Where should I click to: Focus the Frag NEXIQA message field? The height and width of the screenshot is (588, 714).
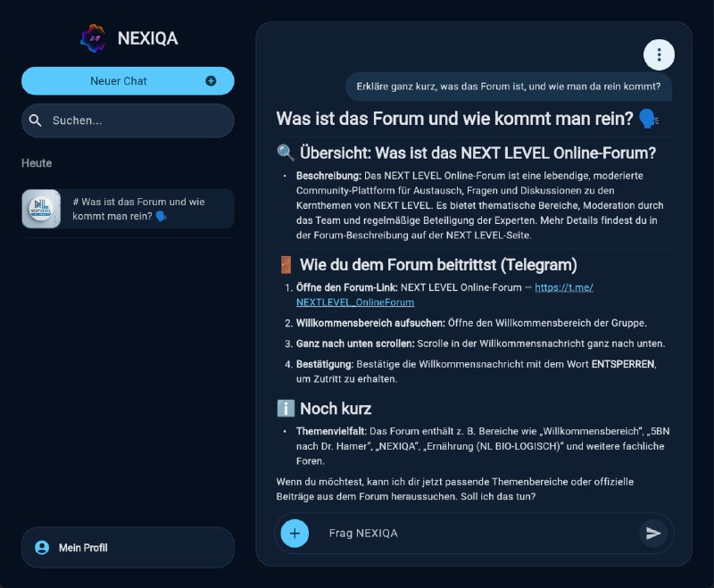coord(474,534)
